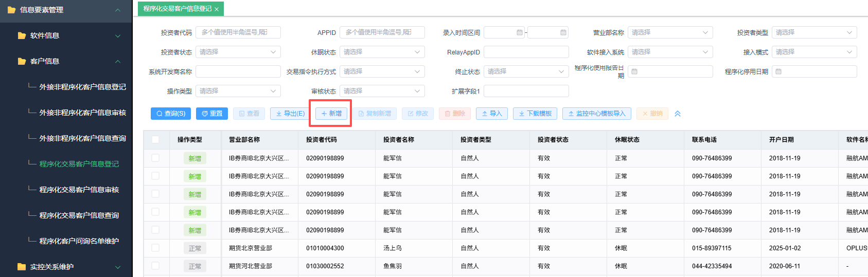Click the 实控关系维护 folder icon
868x277 pixels.
[22, 267]
